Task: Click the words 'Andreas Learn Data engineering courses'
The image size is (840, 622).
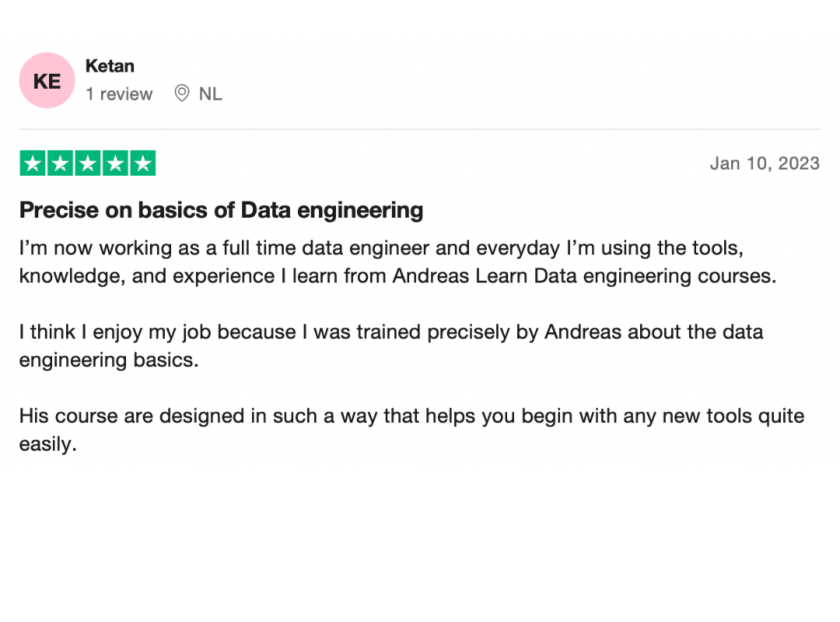Action: 584,276
